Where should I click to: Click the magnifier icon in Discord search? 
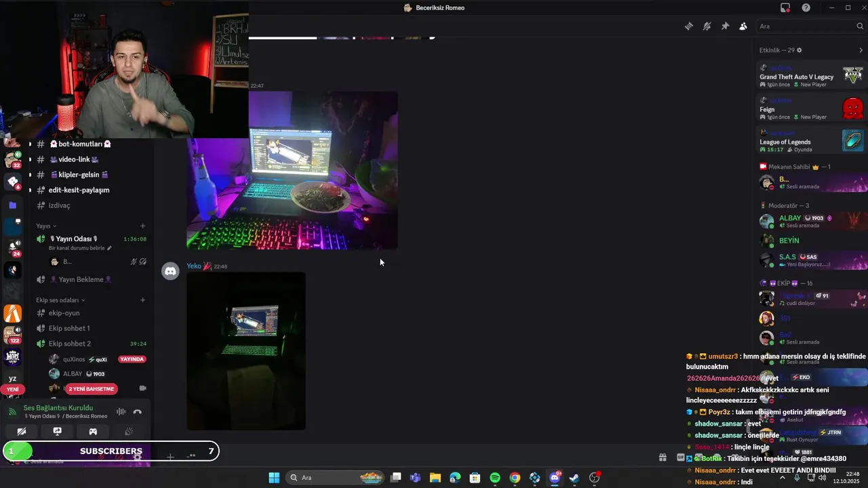coord(860,26)
